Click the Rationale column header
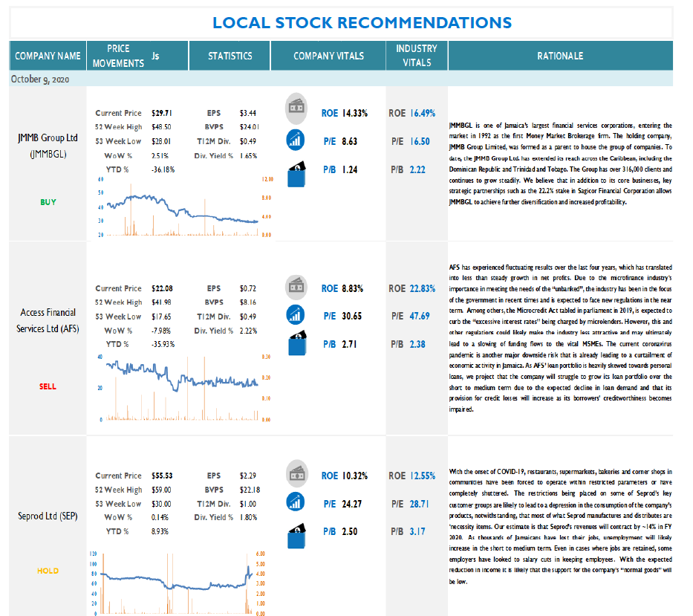The image size is (693, 616). 560,56
